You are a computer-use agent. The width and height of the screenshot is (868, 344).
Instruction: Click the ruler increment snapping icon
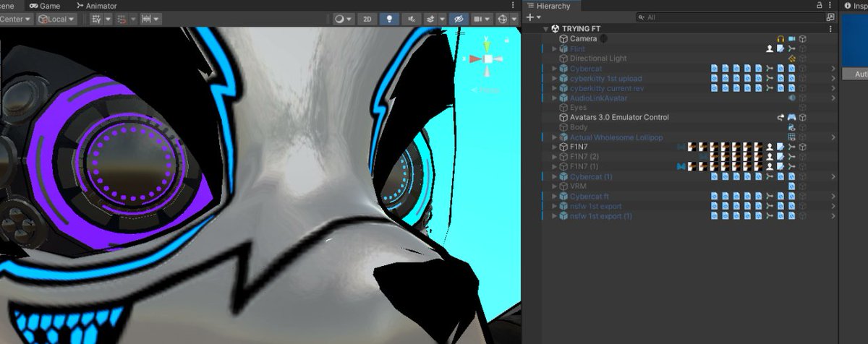tap(146, 20)
